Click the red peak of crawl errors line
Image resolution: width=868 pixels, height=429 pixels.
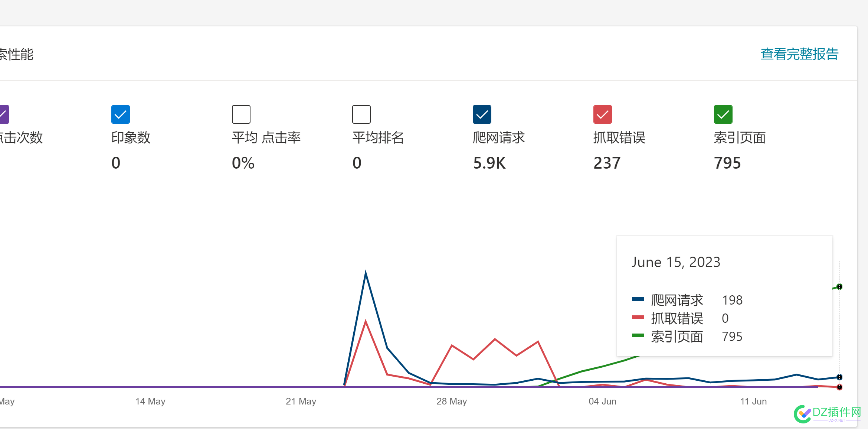point(366,322)
